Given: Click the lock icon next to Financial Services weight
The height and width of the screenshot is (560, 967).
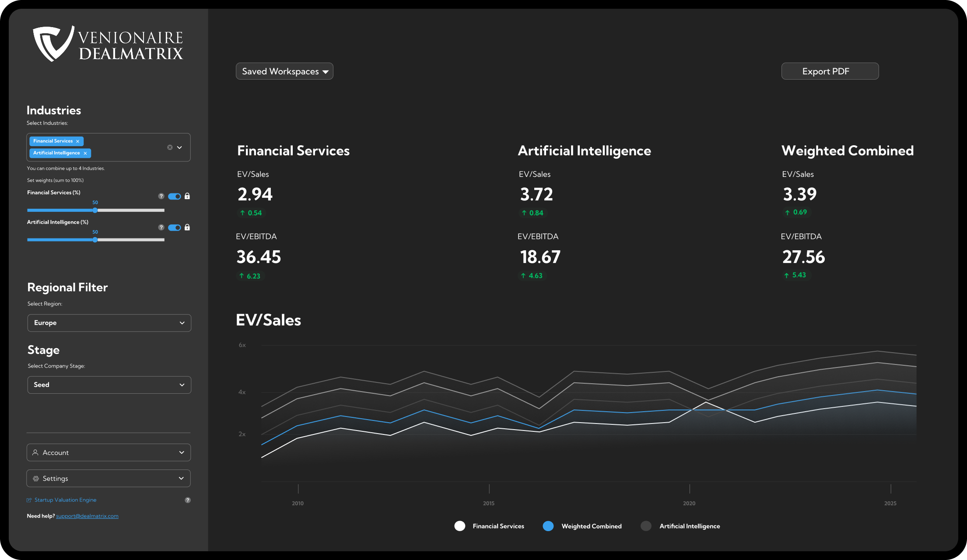Looking at the screenshot, I should pos(187,196).
